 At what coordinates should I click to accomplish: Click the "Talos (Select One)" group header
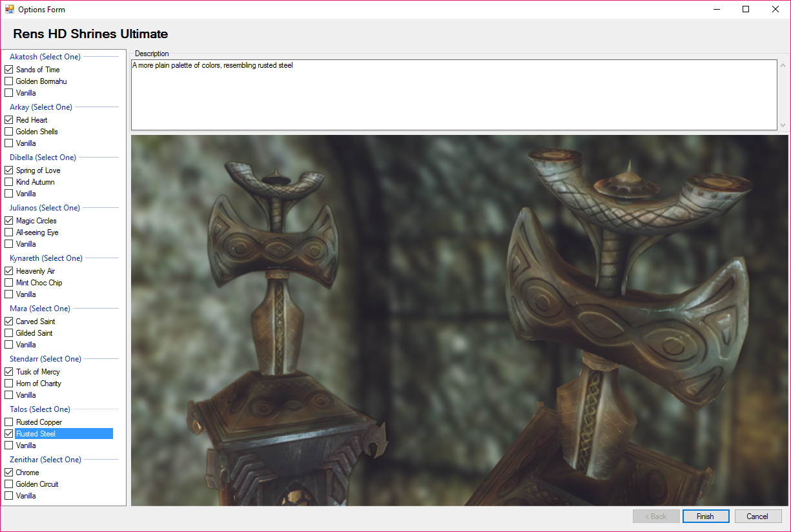(x=40, y=409)
